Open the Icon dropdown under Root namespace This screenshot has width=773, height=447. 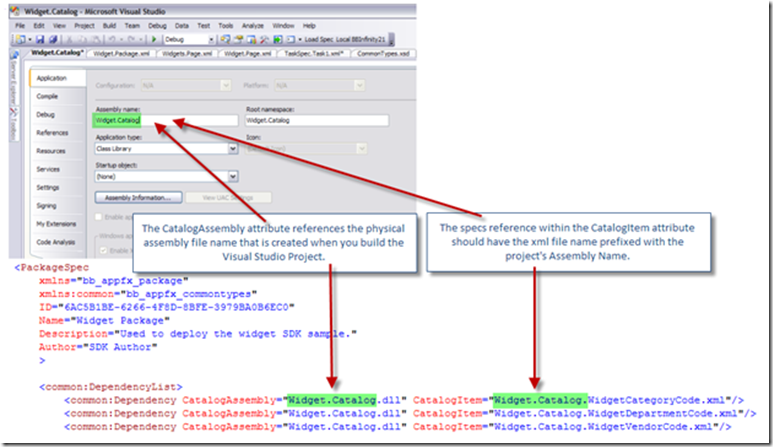[306, 148]
